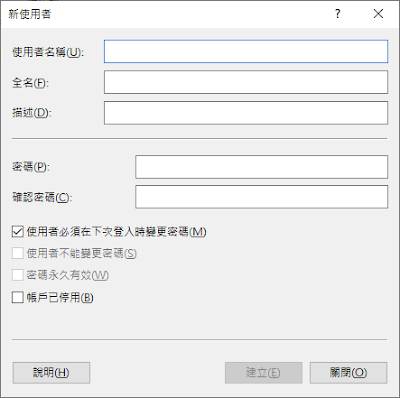Check the 帳戶已停用 option
This screenshot has width=400, height=398.
(18, 297)
